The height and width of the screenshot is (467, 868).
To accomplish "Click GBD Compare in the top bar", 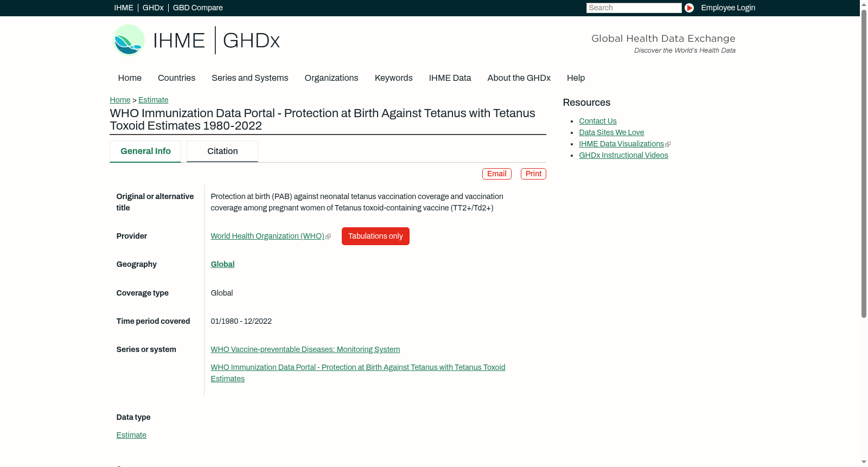I will point(197,8).
